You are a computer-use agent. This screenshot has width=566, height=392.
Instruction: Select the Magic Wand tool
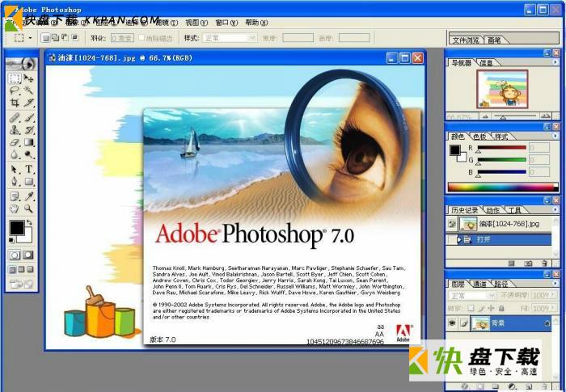pyautogui.click(x=28, y=91)
